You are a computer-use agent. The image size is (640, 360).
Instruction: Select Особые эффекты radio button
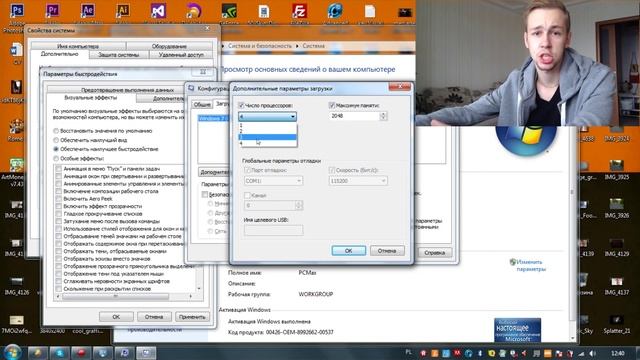click(56, 158)
